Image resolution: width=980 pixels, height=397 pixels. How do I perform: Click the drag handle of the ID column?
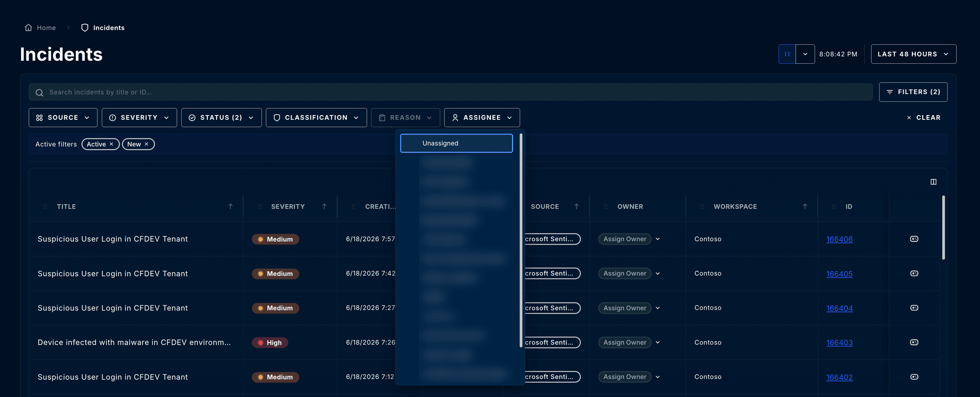[x=834, y=207]
